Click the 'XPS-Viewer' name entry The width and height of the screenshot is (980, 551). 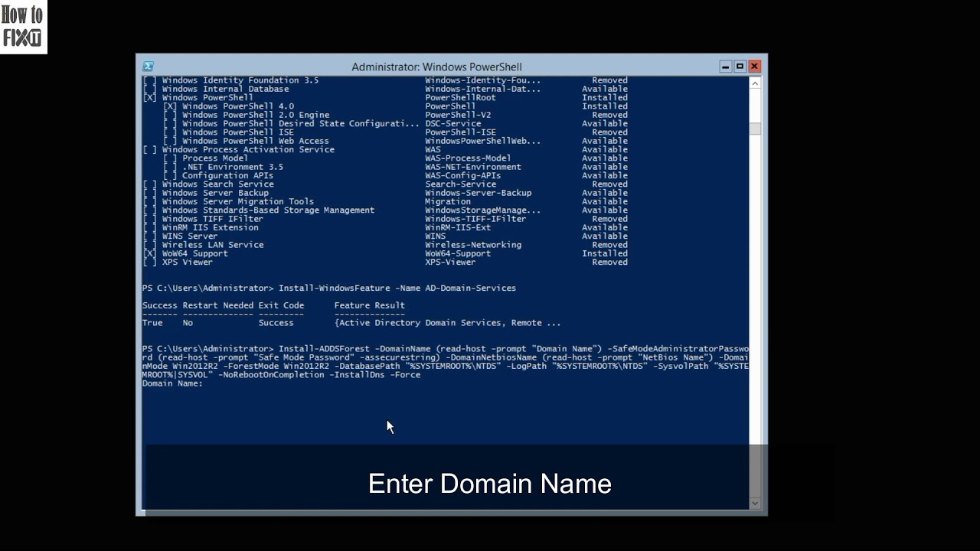pos(450,262)
